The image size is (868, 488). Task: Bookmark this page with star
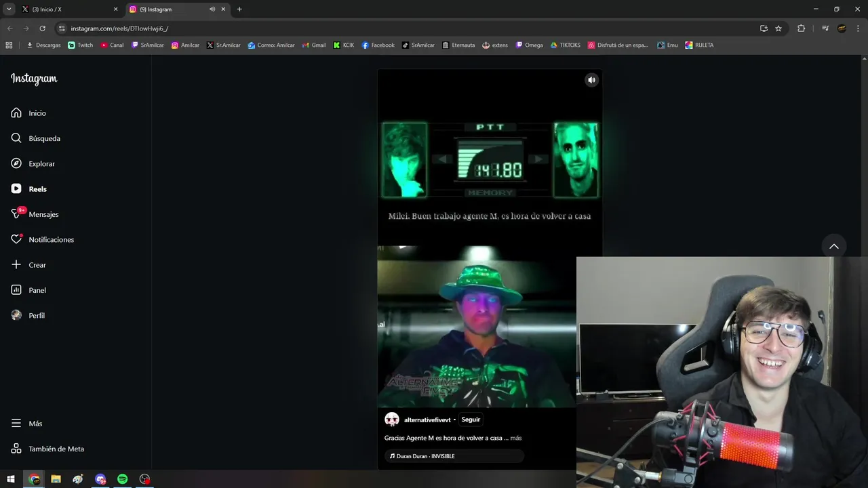tap(778, 28)
